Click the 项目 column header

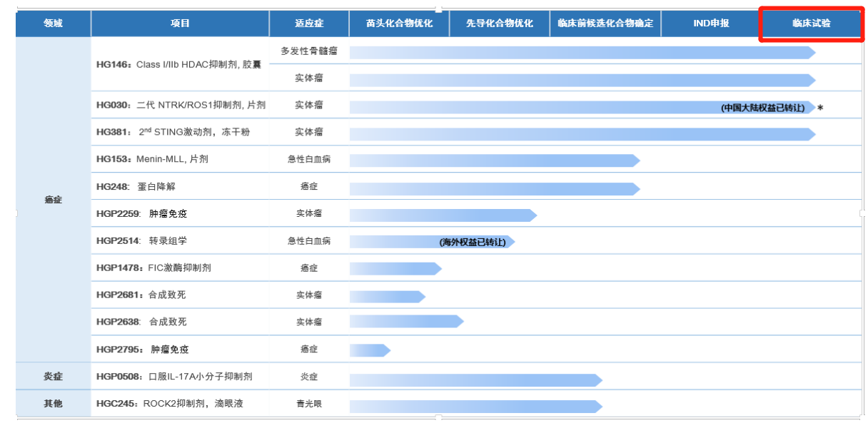pos(180,23)
